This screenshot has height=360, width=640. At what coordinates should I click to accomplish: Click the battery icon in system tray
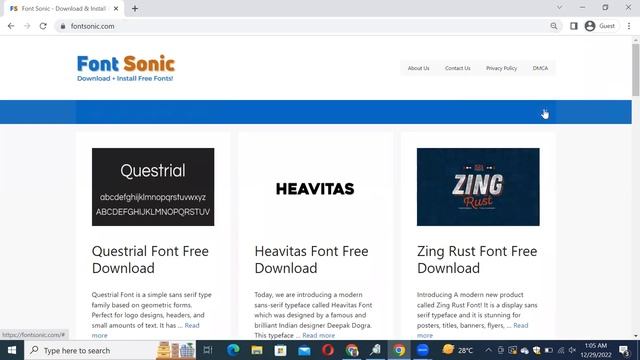(x=549, y=350)
